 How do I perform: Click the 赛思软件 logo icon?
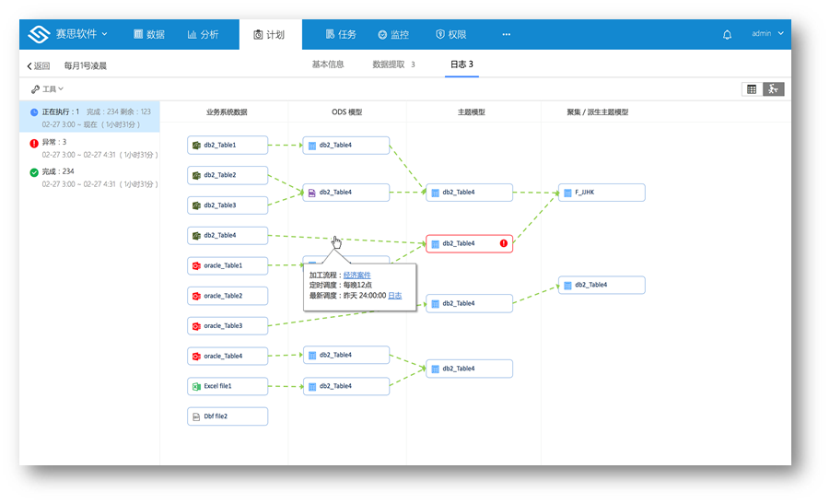click(39, 34)
